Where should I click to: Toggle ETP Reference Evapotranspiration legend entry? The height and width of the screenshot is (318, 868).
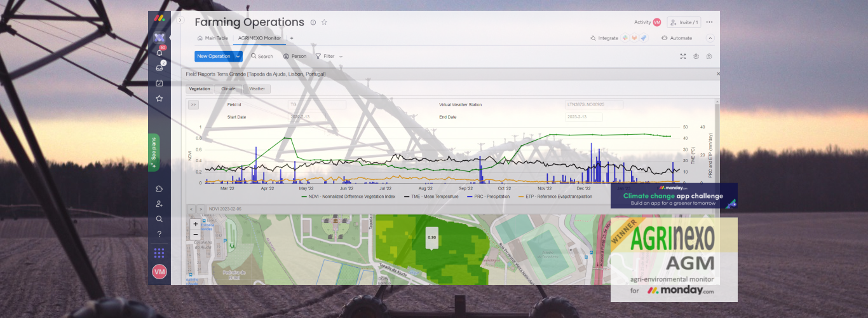coord(555,197)
